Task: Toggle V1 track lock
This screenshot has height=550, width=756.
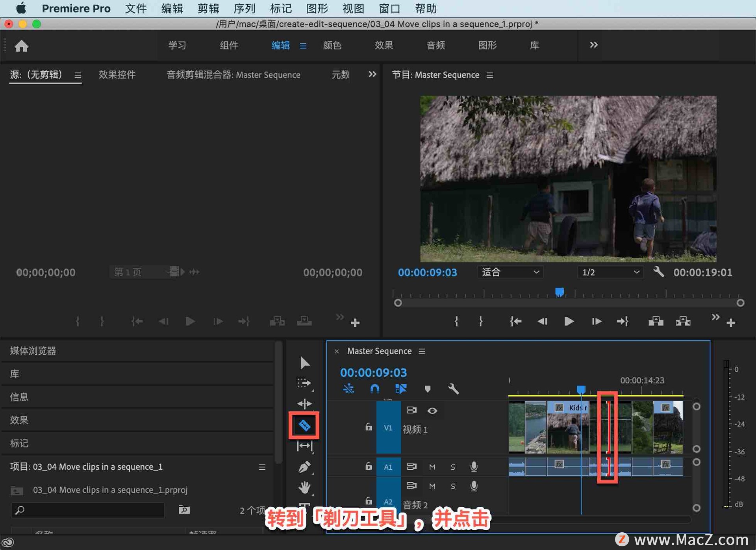Action: click(368, 427)
